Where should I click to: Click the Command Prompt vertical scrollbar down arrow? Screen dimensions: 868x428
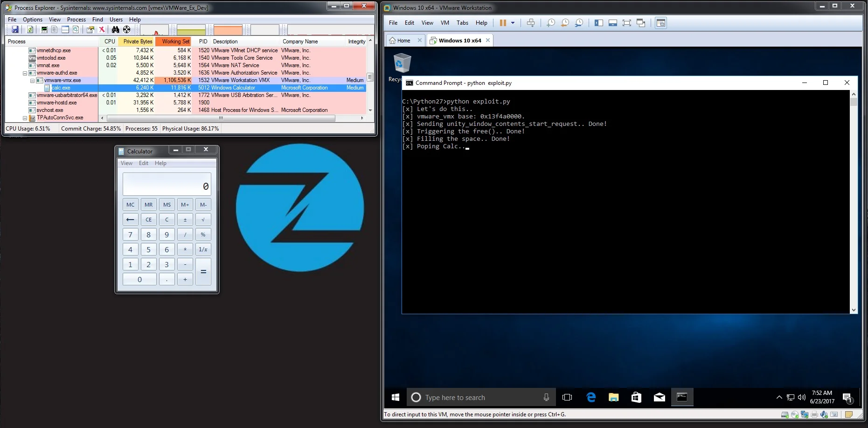[x=854, y=310]
